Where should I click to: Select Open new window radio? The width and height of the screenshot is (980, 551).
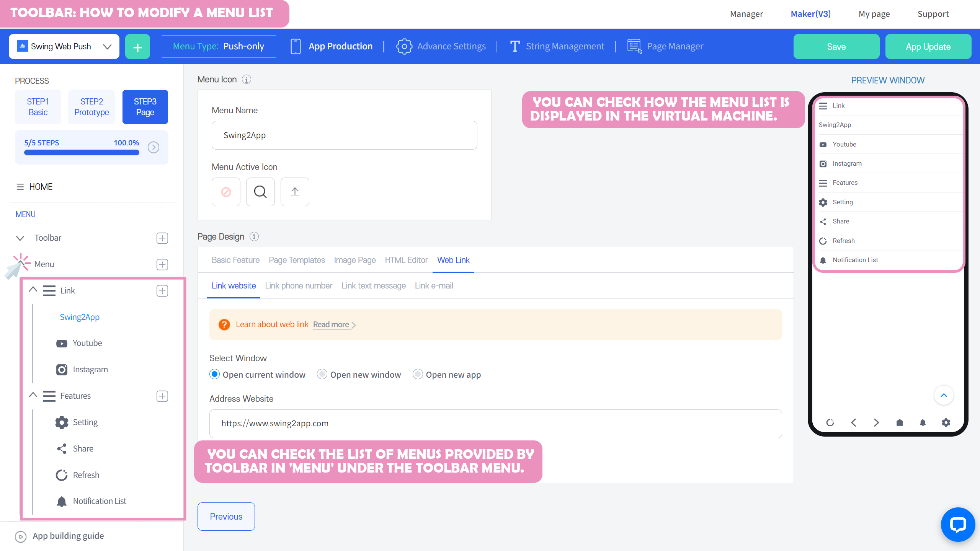pyautogui.click(x=322, y=374)
